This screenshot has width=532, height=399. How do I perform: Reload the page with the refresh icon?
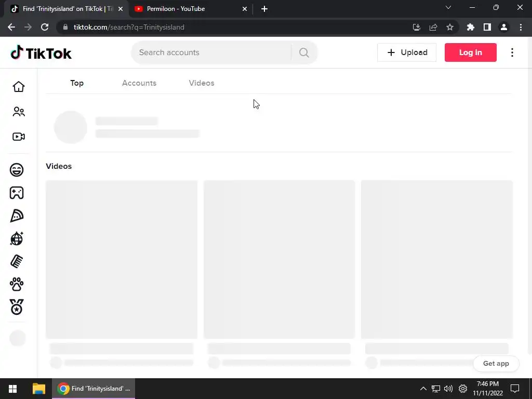coord(45,27)
